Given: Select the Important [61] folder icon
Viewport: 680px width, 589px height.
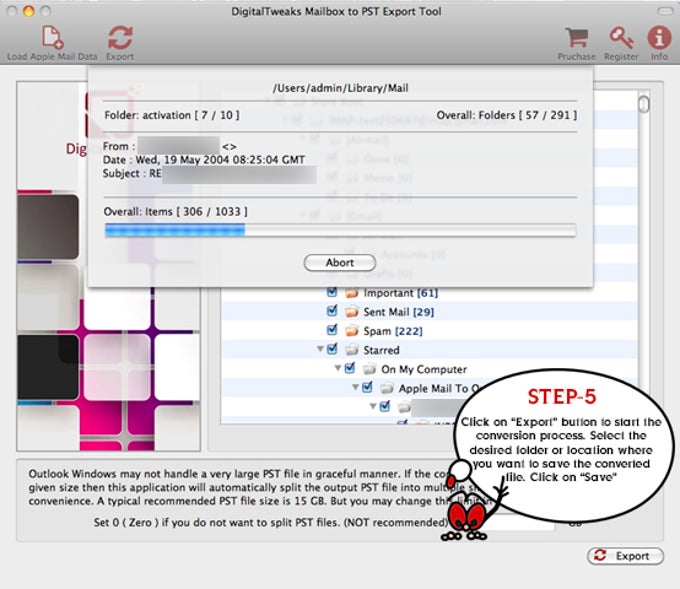Looking at the screenshot, I should click(x=352, y=293).
